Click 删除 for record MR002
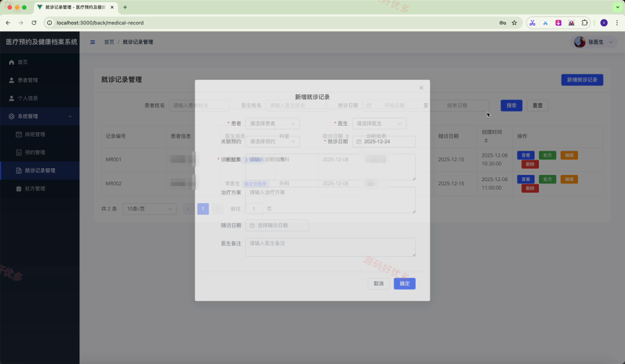The image size is (625, 364). click(x=530, y=188)
